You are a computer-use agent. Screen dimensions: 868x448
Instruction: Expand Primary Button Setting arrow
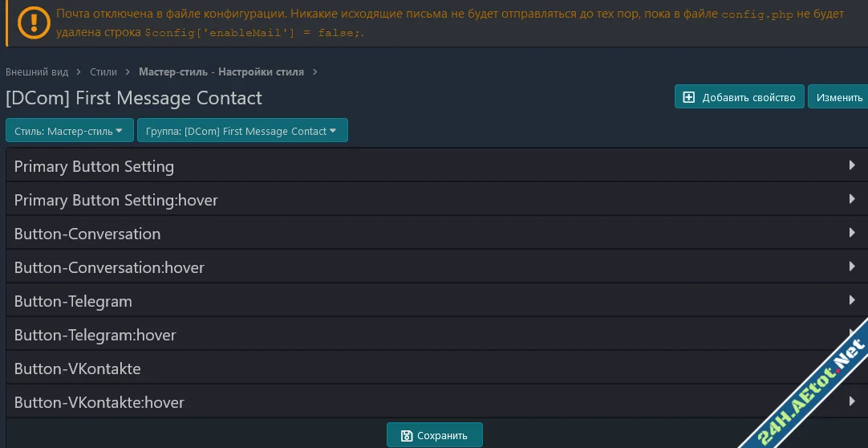point(852,165)
